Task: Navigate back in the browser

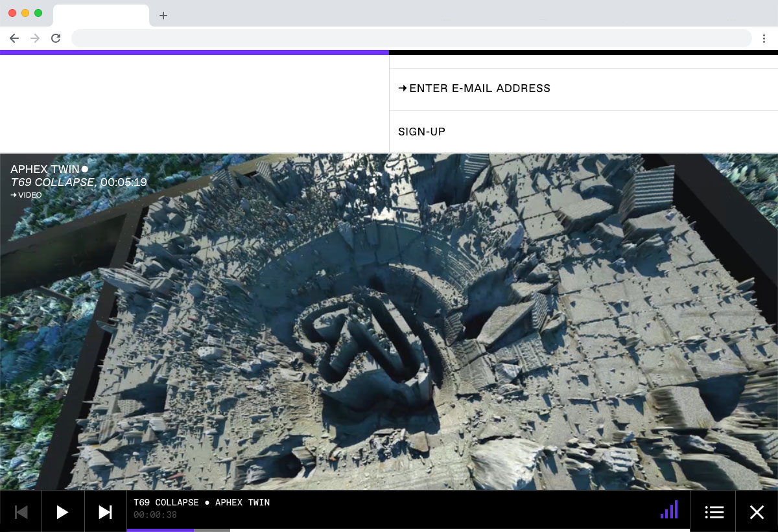Action: [14, 38]
